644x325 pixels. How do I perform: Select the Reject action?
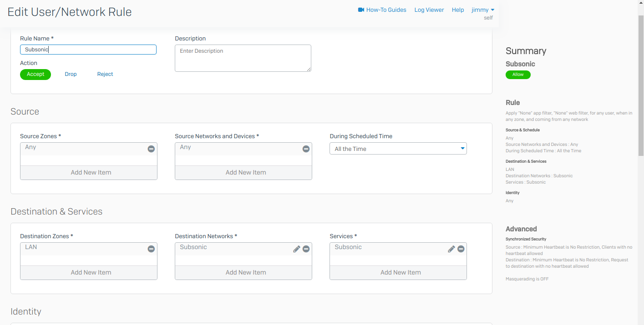(105, 74)
